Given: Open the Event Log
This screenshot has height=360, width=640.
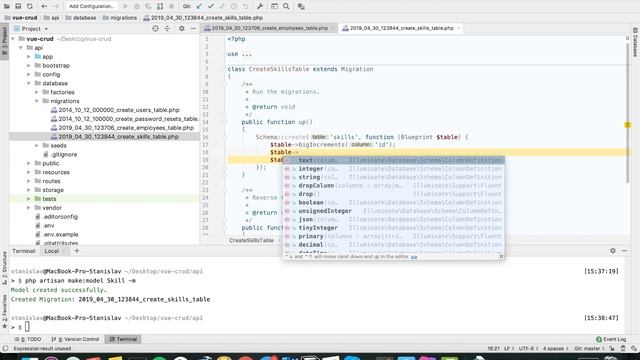Looking at the screenshot, I should coord(611,339).
